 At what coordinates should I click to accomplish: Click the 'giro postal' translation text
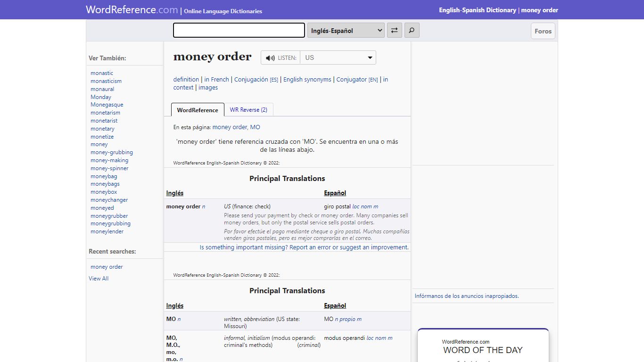pyautogui.click(x=338, y=206)
